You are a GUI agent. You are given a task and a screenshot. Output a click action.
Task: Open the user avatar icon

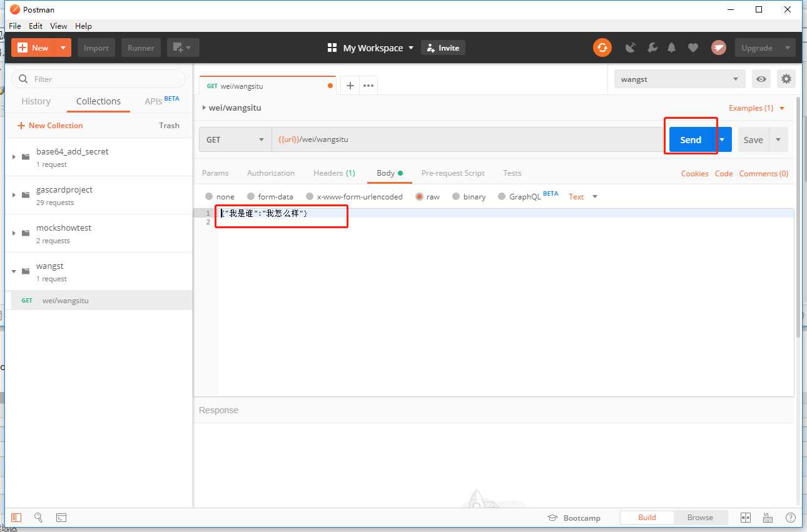[718, 48]
